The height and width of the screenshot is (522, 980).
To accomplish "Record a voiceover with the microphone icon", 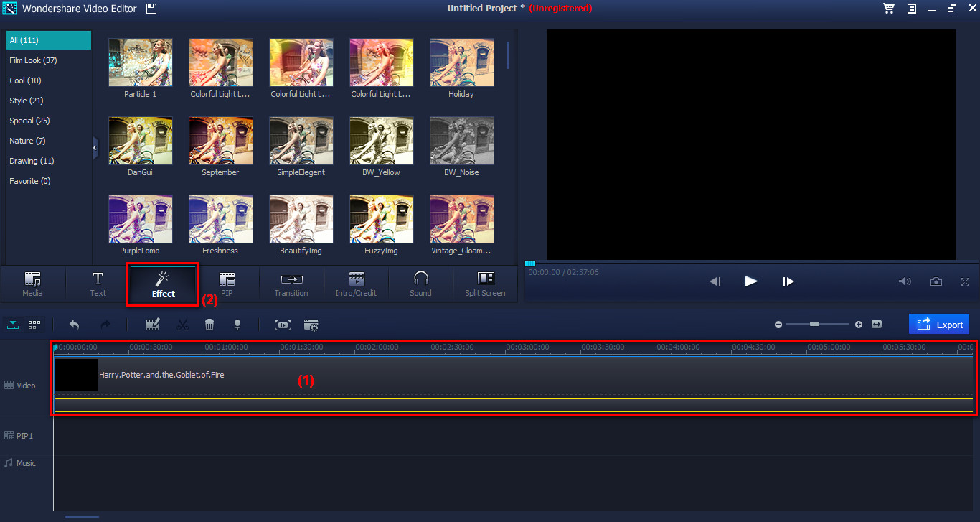I will [x=237, y=325].
